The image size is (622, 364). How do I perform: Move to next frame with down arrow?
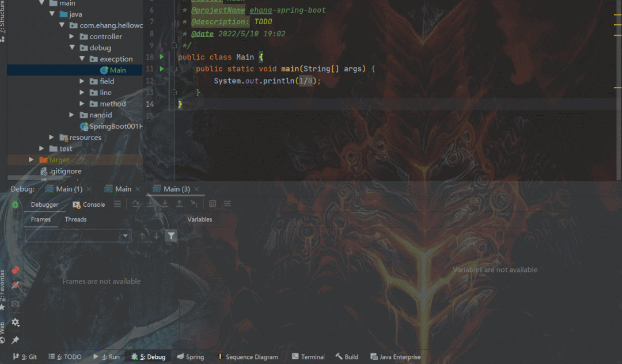[x=156, y=236]
